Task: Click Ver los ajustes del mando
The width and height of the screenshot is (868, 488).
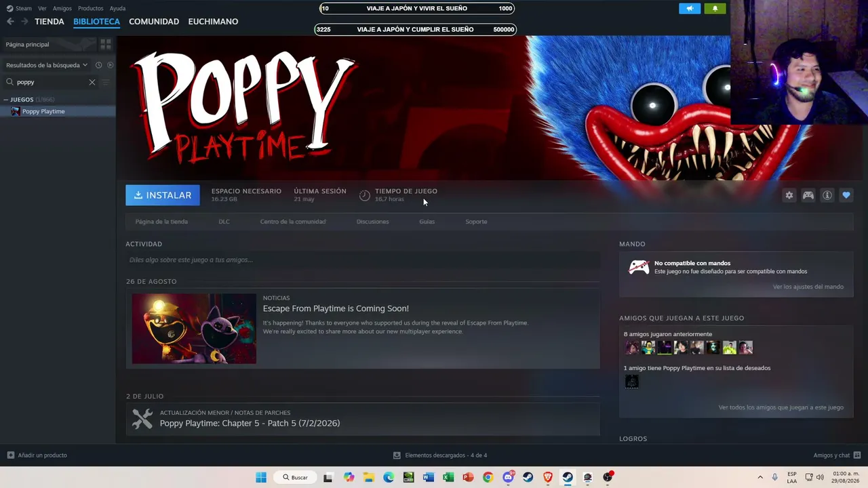Action: (x=808, y=287)
